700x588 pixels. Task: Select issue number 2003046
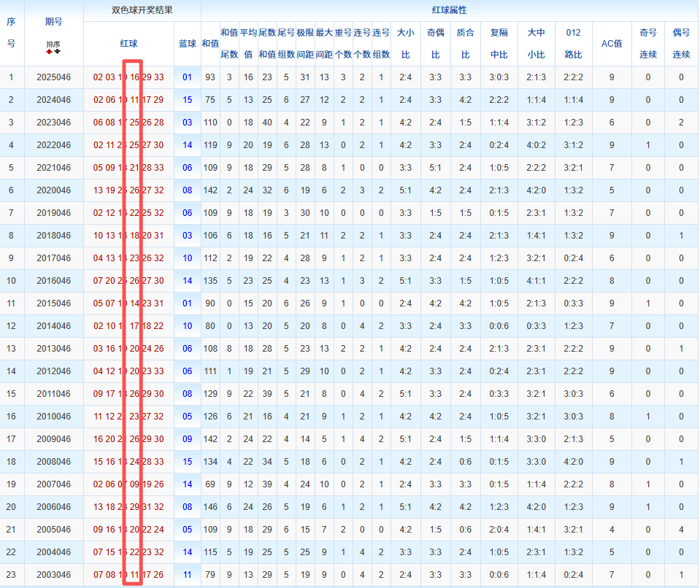[53, 575]
